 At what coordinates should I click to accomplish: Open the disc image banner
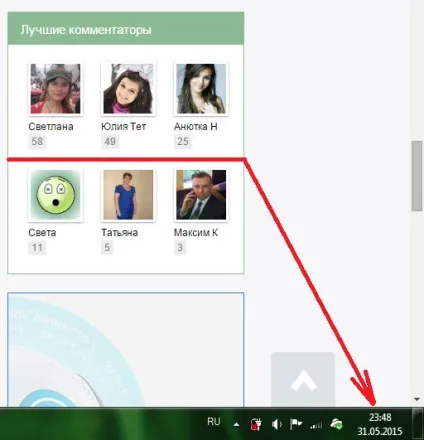126,350
